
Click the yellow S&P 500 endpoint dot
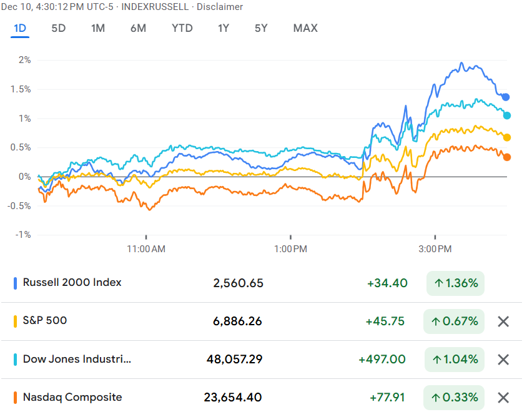(507, 137)
